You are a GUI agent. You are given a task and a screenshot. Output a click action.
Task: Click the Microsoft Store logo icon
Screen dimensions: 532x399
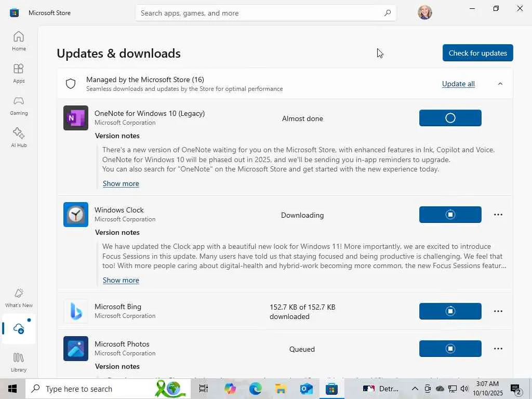(14, 13)
